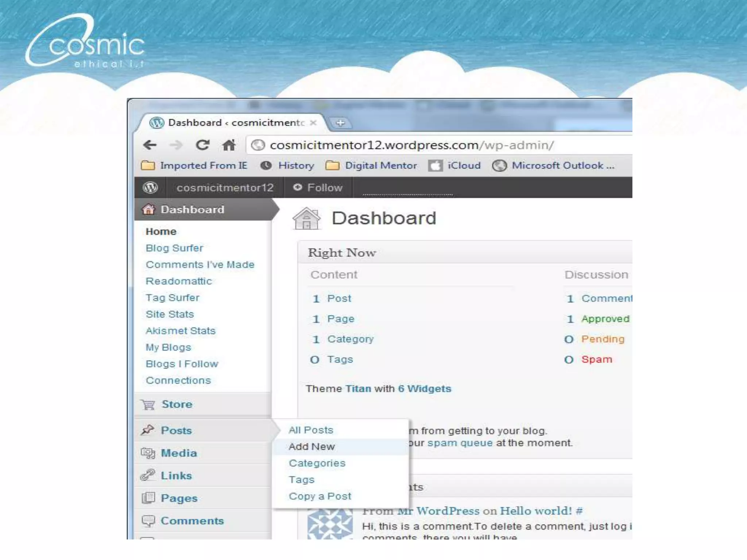Select Add New from Posts flyout
The height and width of the screenshot is (560, 747).
click(311, 447)
